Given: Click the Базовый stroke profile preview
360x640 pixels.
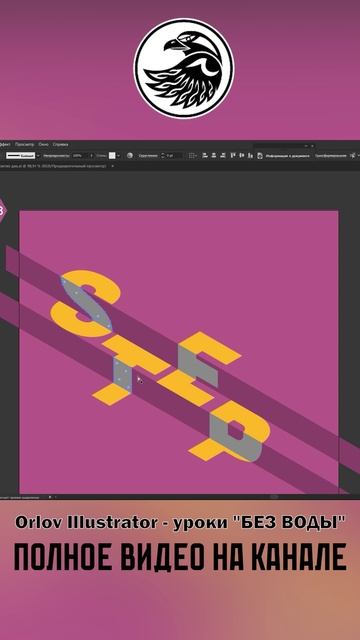Looking at the screenshot, I should coord(20,156).
